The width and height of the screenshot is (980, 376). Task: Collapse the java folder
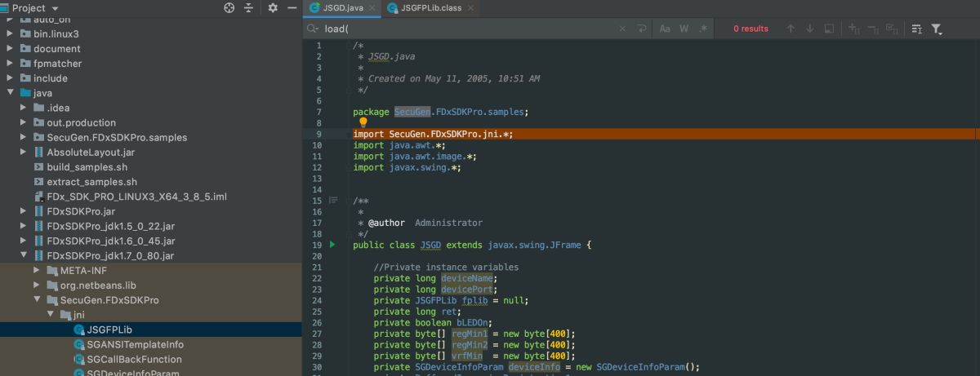coord(10,93)
